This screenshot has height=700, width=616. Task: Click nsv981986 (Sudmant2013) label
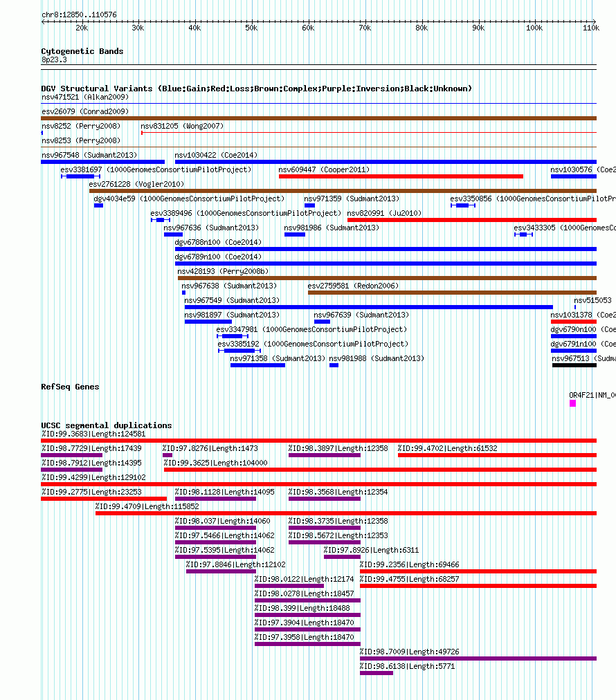coord(332,228)
